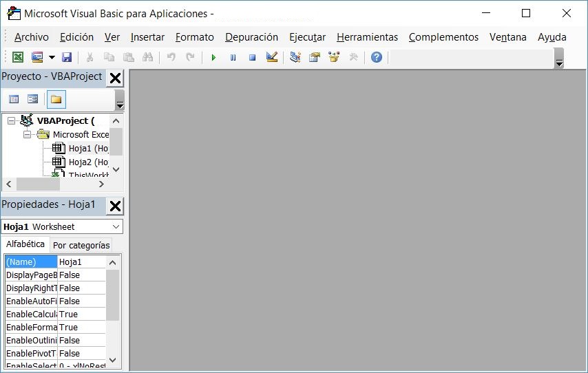
Task: Open the Insertar menu
Action: click(147, 37)
